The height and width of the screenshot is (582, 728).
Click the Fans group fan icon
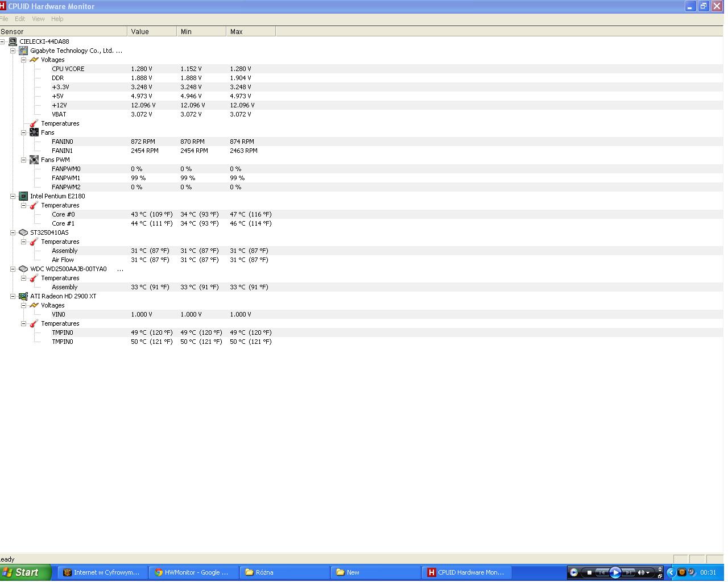34,132
